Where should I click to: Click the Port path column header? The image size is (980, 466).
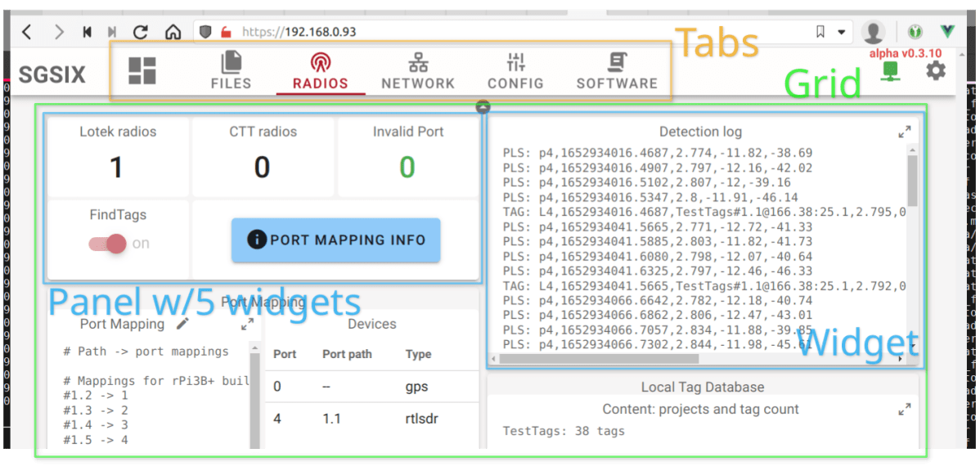[347, 354]
